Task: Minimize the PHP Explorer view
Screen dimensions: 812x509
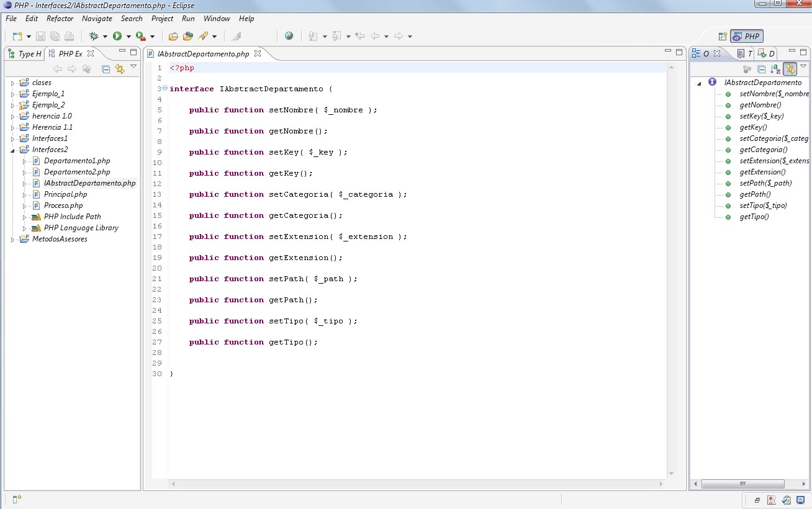Action: coord(122,52)
